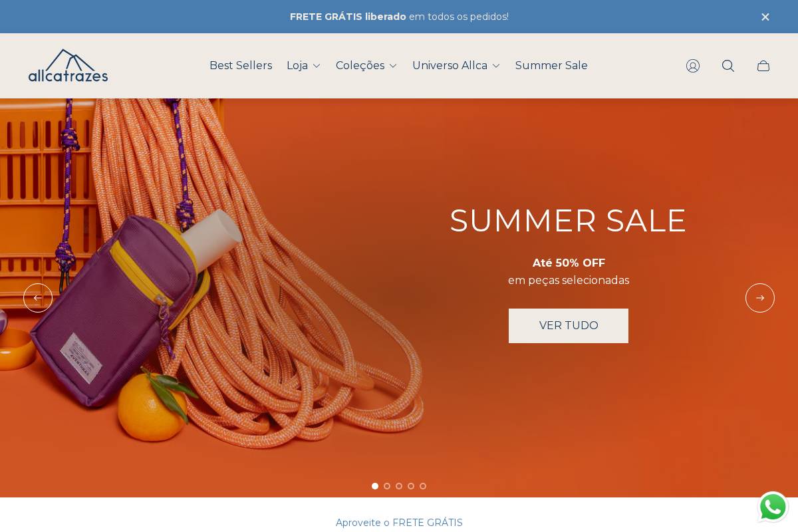
Task: Select the fourth carousel dot
Action: 411,486
